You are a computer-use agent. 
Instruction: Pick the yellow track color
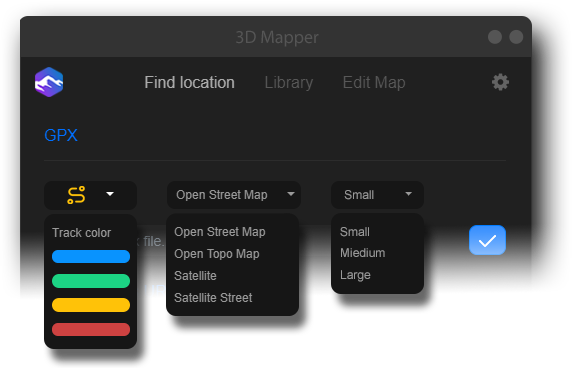[x=91, y=305]
